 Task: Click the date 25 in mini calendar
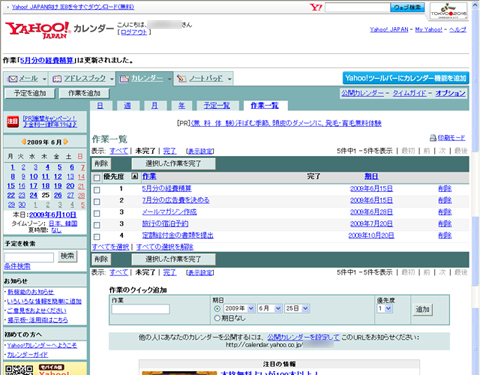[x=46, y=195]
